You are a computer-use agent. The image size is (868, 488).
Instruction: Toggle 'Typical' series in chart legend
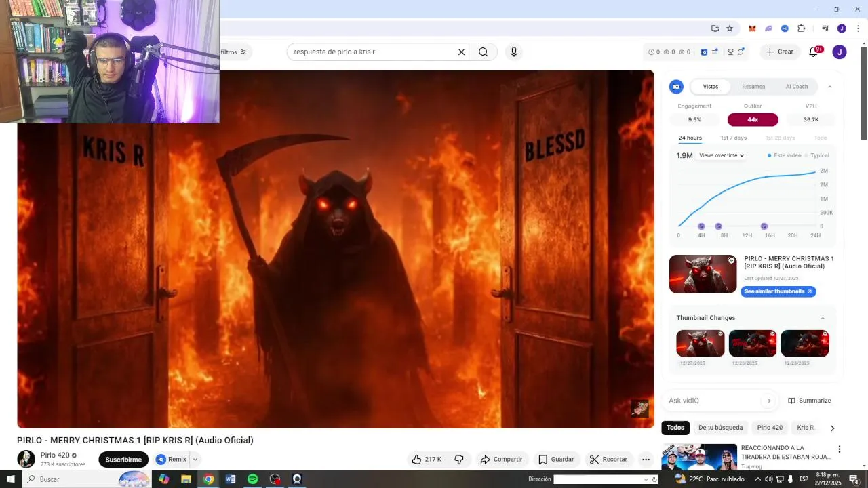(816, 155)
